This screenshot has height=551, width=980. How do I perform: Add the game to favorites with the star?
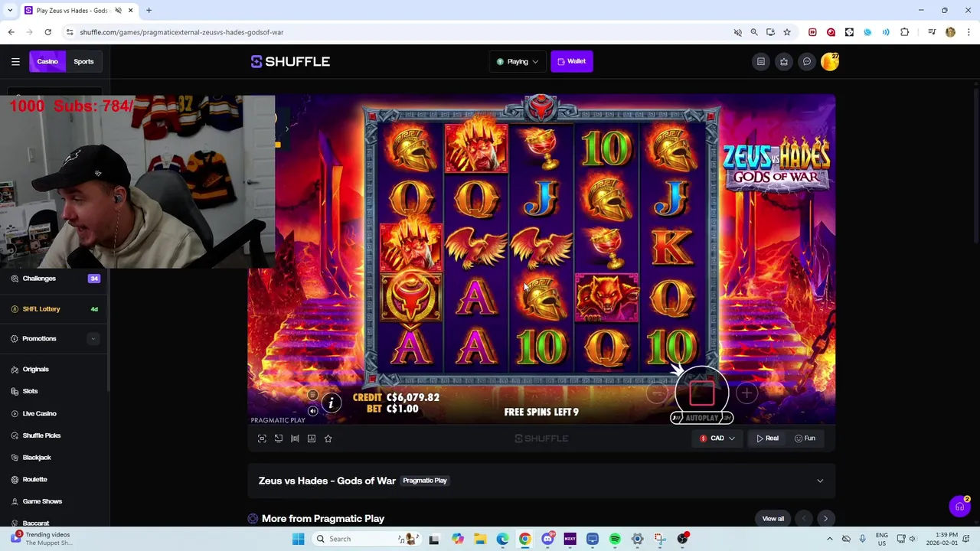point(328,439)
